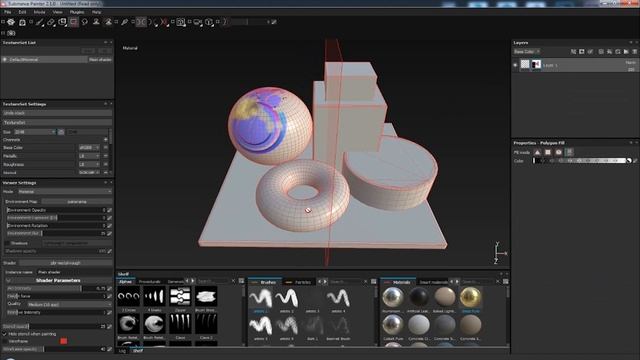The height and width of the screenshot is (360, 640).
Task: Adjust the AO Intensity slider
Action: tap(56, 288)
